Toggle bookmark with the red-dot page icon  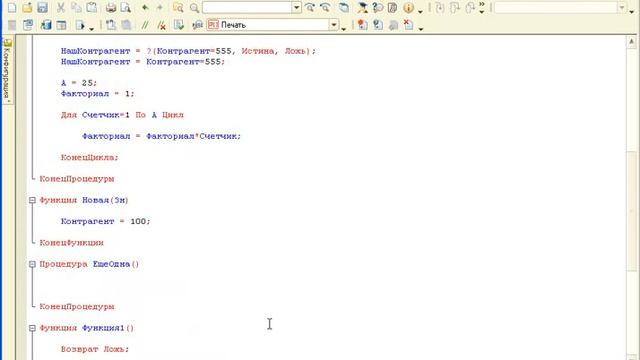click(362, 25)
